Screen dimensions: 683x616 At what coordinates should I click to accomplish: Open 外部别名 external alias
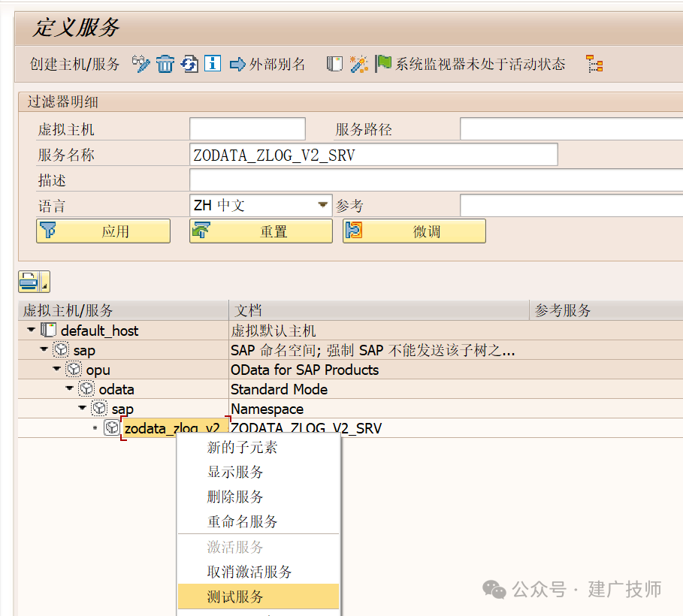[x=267, y=65]
